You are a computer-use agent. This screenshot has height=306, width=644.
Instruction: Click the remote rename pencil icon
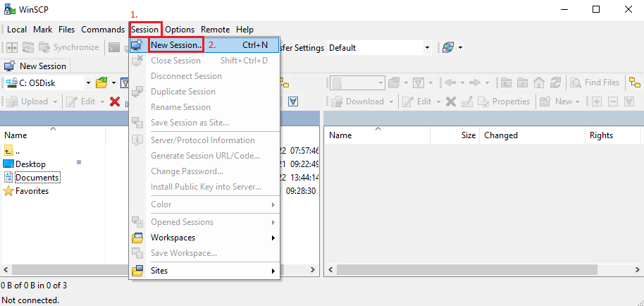tap(467, 102)
